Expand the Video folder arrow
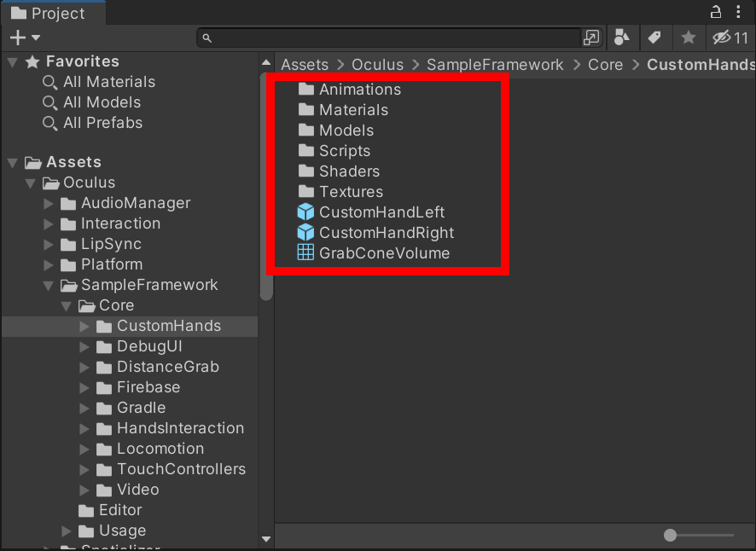The width and height of the screenshot is (756, 551). point(84,490)
